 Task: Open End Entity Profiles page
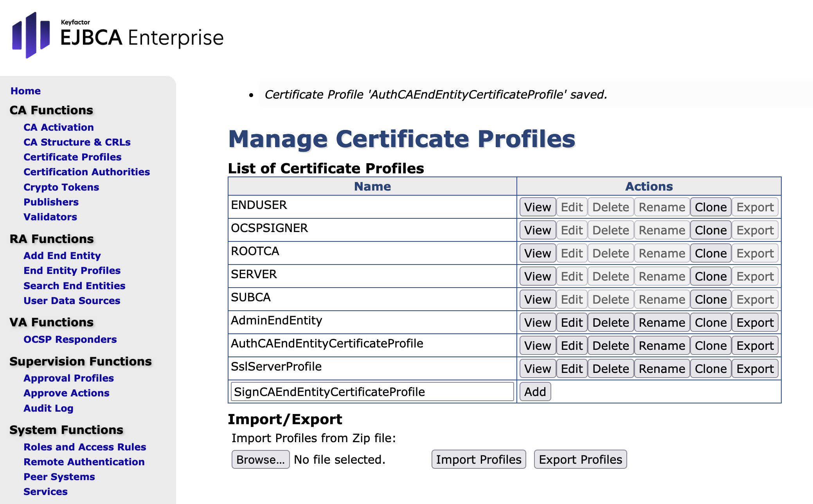tap(72, 270)
